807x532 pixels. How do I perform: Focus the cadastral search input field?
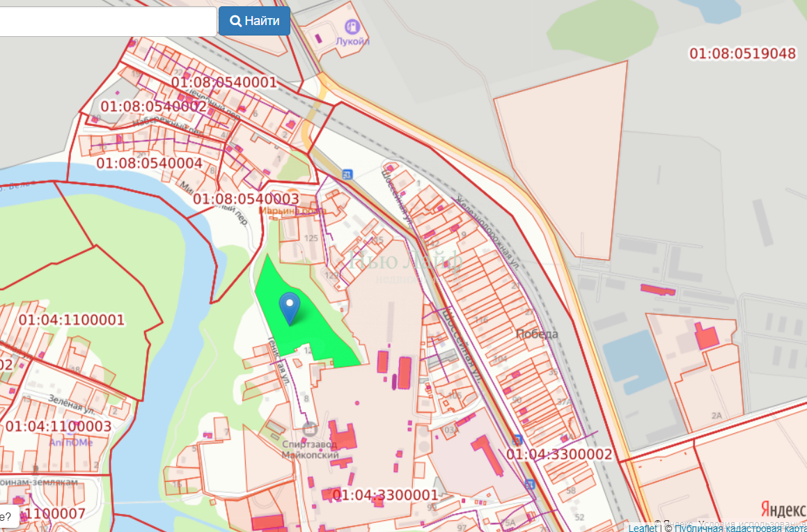pyautogui.click(x=104, y=21)
